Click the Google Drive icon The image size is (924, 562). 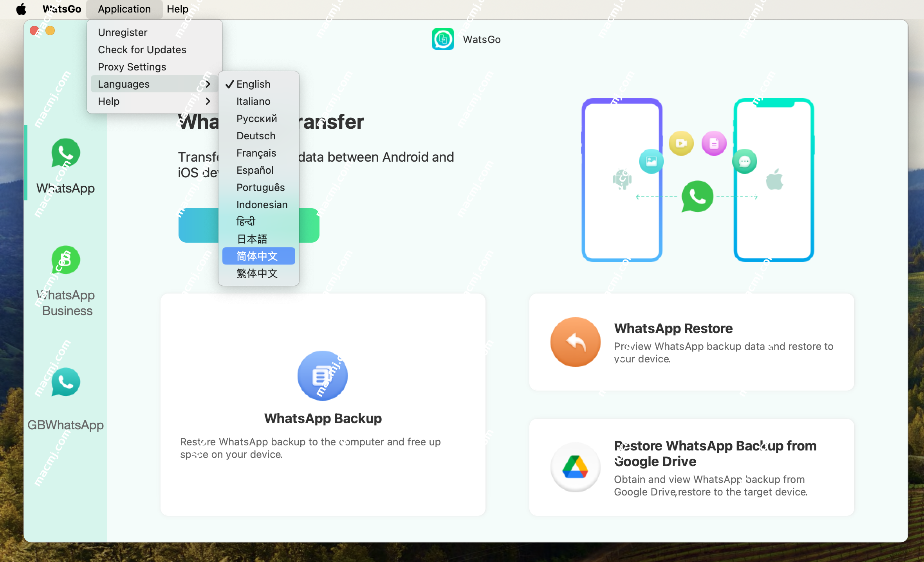[575, 467]
